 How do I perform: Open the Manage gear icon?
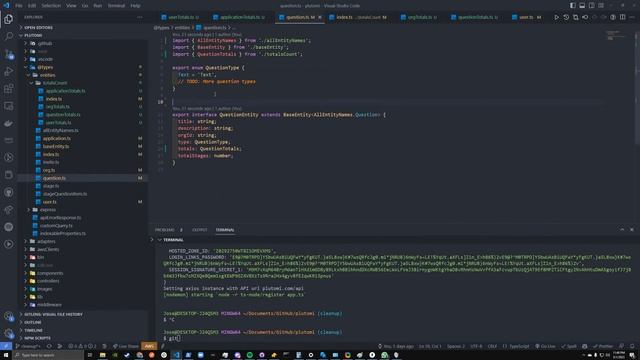(9, 333)
